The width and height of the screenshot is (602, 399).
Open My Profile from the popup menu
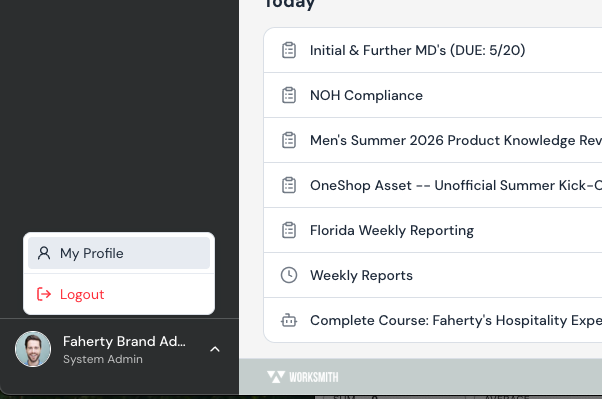point(119,253)
